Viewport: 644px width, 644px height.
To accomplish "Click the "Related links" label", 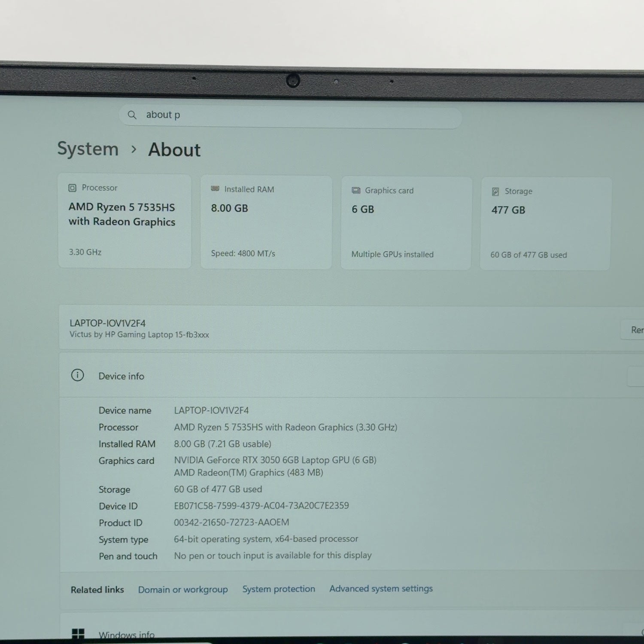I will (x=97, y=590).
